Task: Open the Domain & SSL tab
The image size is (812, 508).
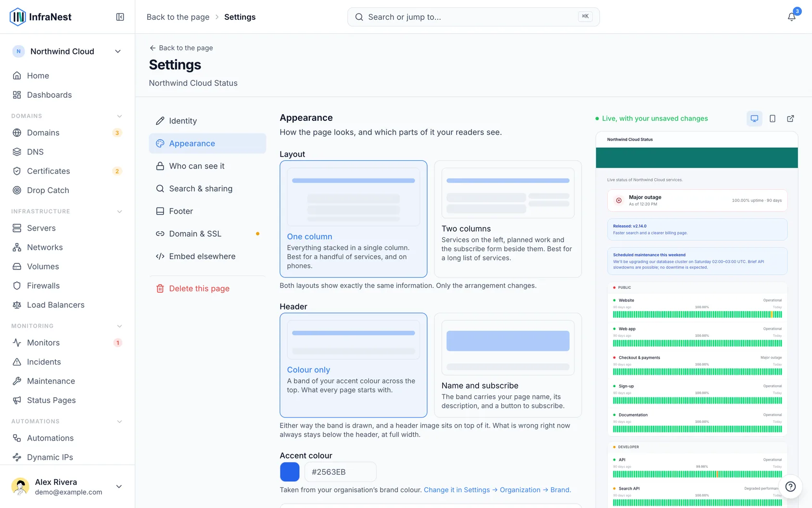Action: [x=207, y=234]
